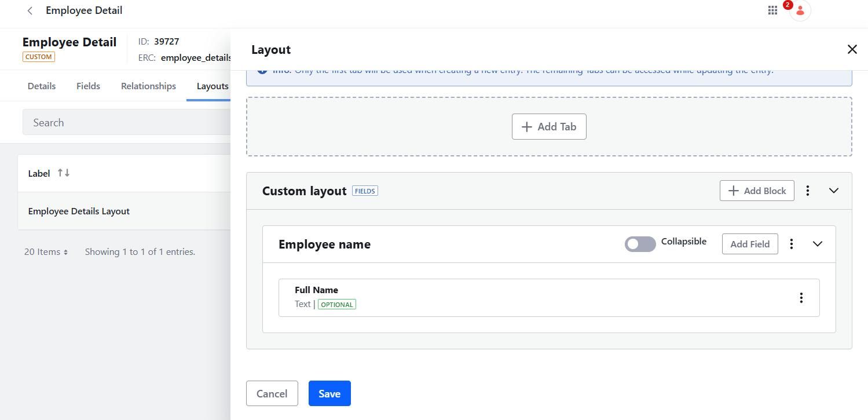Switch to the Fields tab
The image size is (868, 420).
tap(88, 86)
